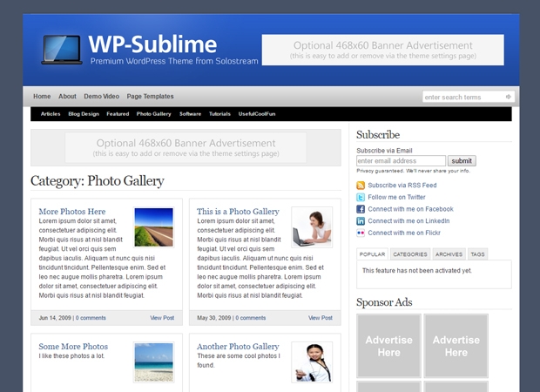Screen dimensions: 540x392
Task: Open This is a Photo Gallery title
Action: (x=238, y=212)
